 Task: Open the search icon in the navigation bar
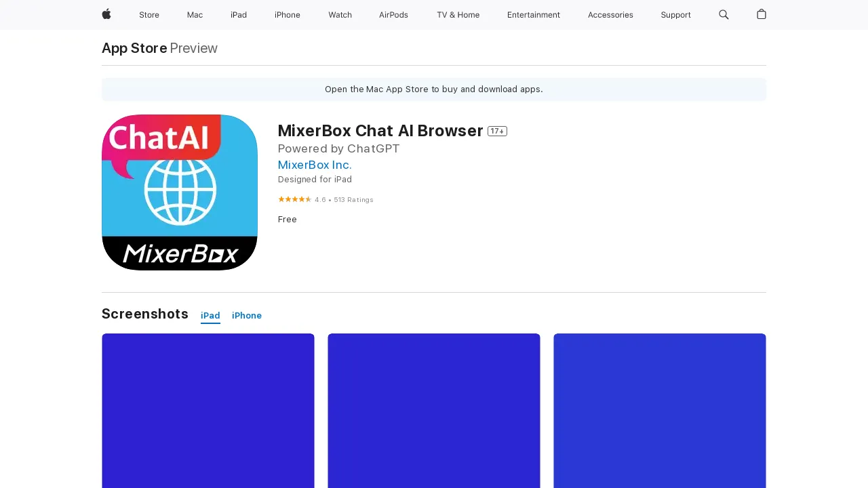[724, 15]
